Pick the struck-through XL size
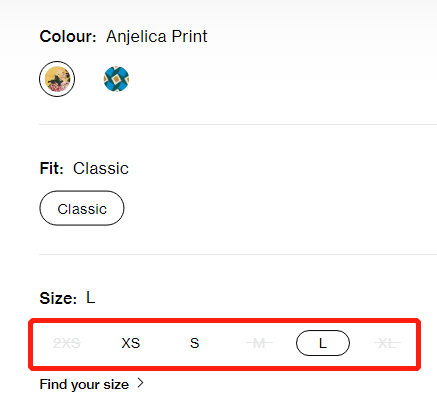 [x=387, y=343]
